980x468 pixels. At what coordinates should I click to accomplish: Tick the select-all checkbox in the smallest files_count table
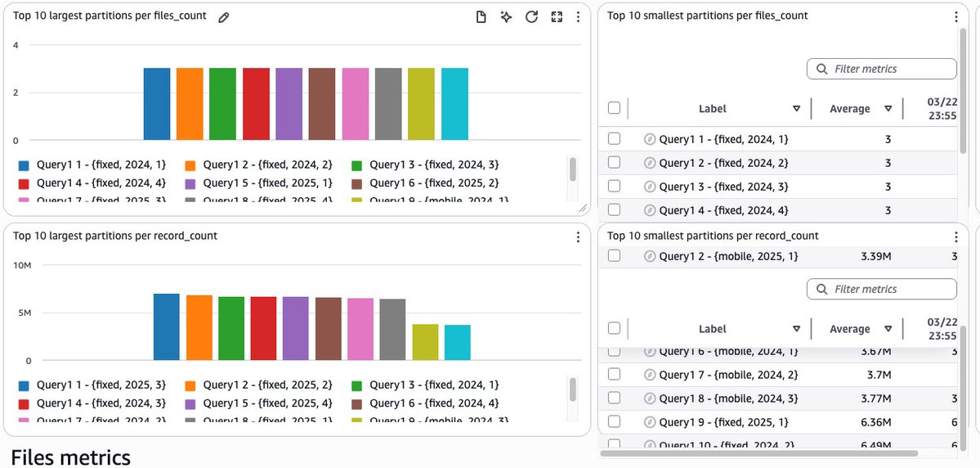click(615, 108)
